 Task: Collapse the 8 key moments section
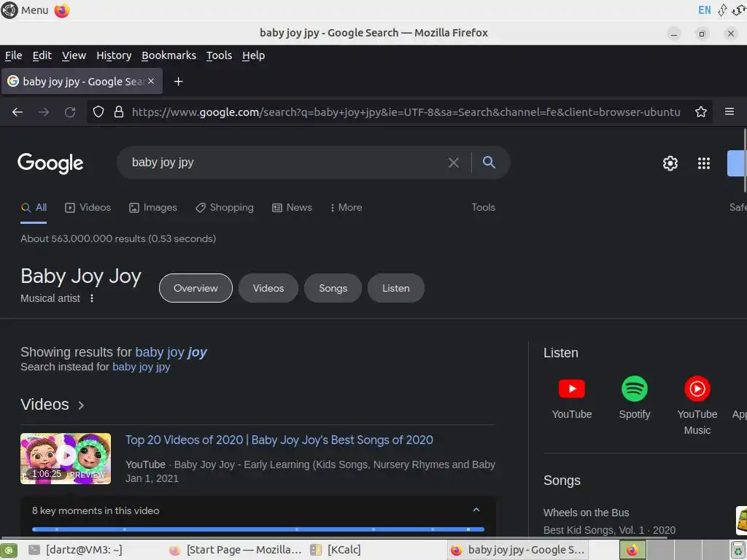click(476, 510)
